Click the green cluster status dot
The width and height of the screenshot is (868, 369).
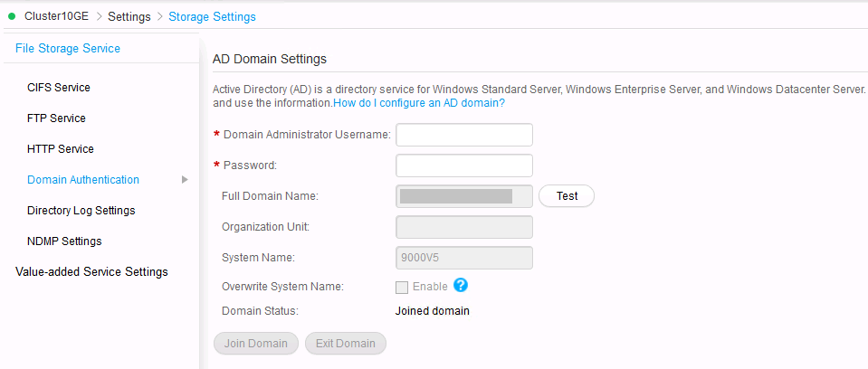(12, 16)
